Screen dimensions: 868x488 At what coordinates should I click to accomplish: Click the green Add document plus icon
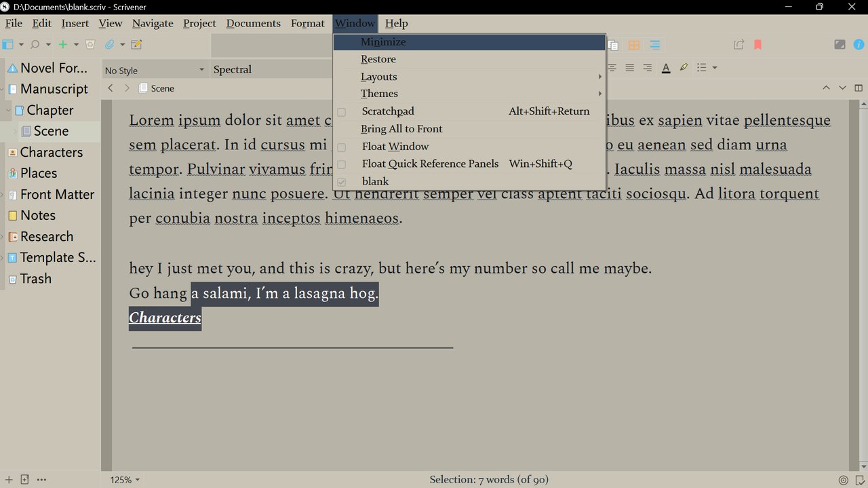63,45
